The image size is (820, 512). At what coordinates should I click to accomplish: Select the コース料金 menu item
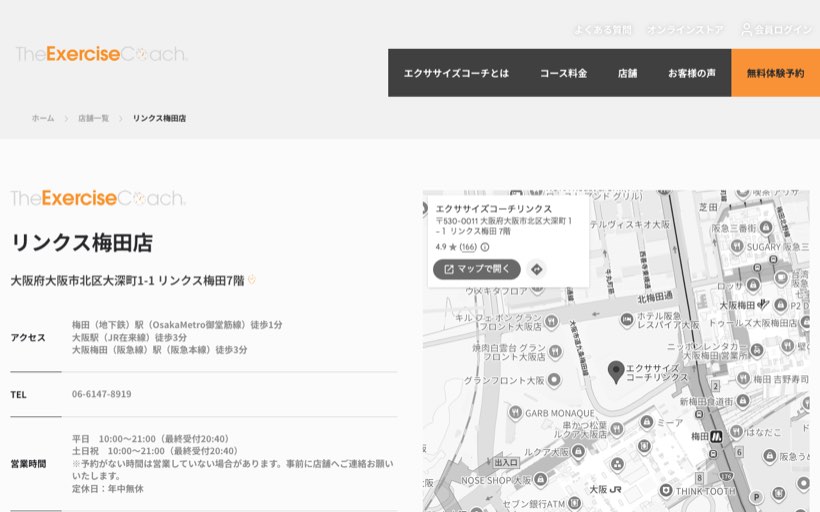[x=563, y=73]
